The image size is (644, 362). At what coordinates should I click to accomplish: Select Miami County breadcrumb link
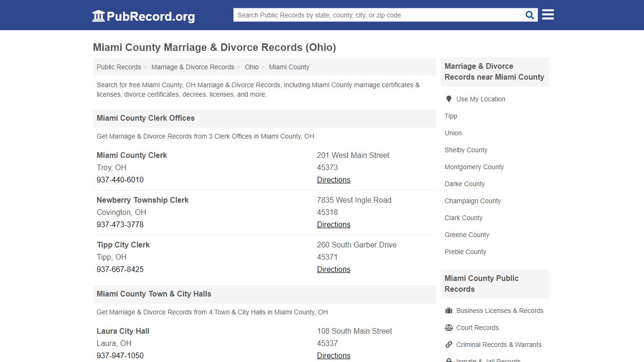pyautogui.click(x=289, y=67)
